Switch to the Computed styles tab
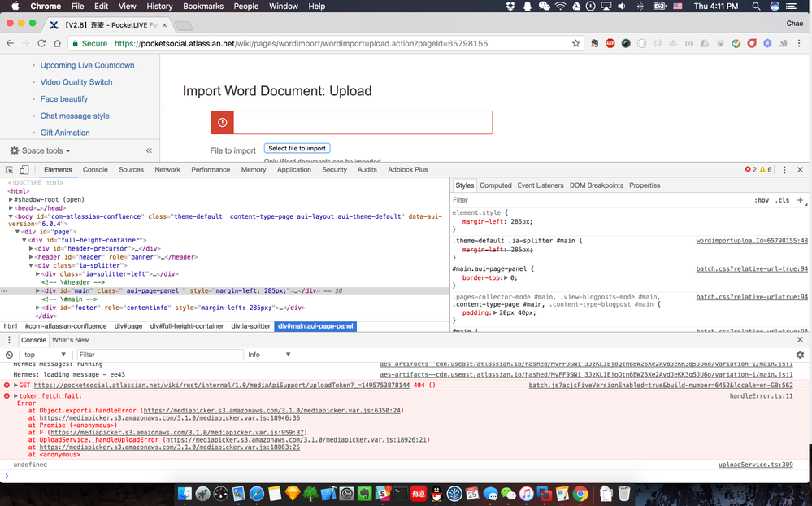Image resolution: width=812 pixels, height=506 pixels. click(x=496, y=185)
